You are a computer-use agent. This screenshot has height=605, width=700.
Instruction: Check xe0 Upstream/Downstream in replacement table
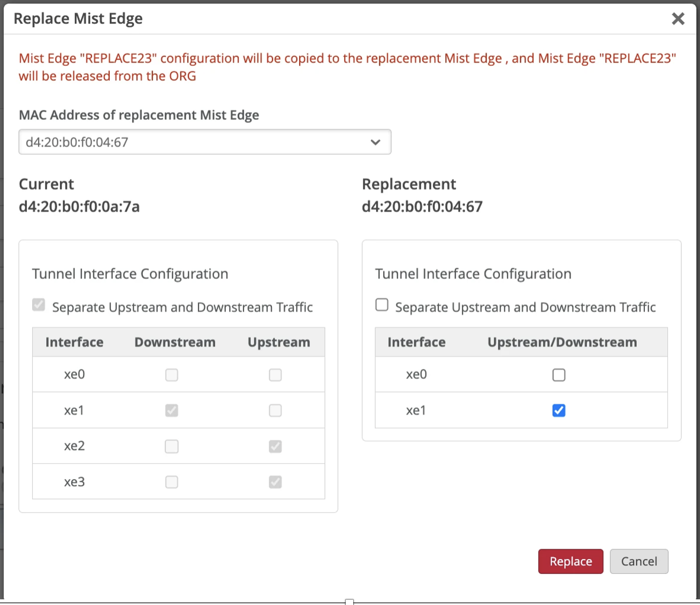[x=559, y=375]
